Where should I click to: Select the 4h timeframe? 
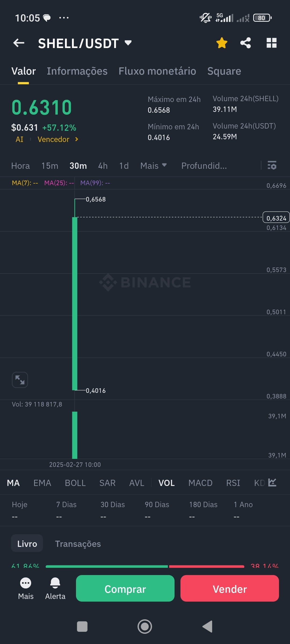[103, 166]
